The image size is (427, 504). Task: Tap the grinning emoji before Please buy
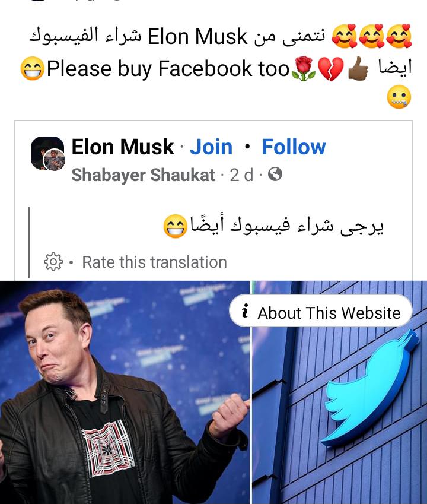click(33, 68)
